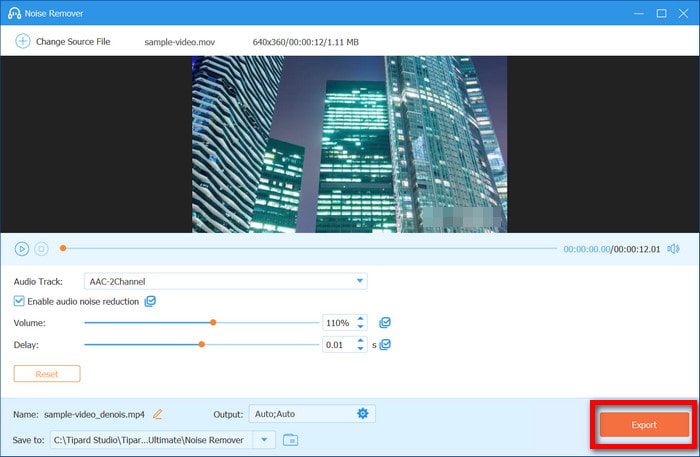Increase volume with the up stepper arrow

click(360, 319)
